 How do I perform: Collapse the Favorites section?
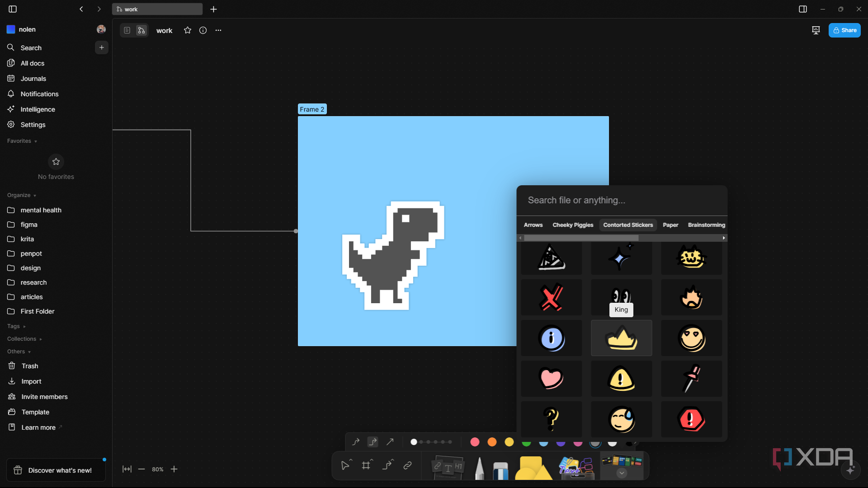pos(22,141)
